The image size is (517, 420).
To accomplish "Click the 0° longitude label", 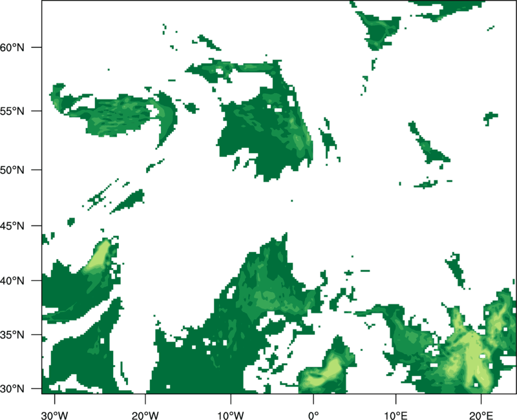I will click(x=313, y=415).
